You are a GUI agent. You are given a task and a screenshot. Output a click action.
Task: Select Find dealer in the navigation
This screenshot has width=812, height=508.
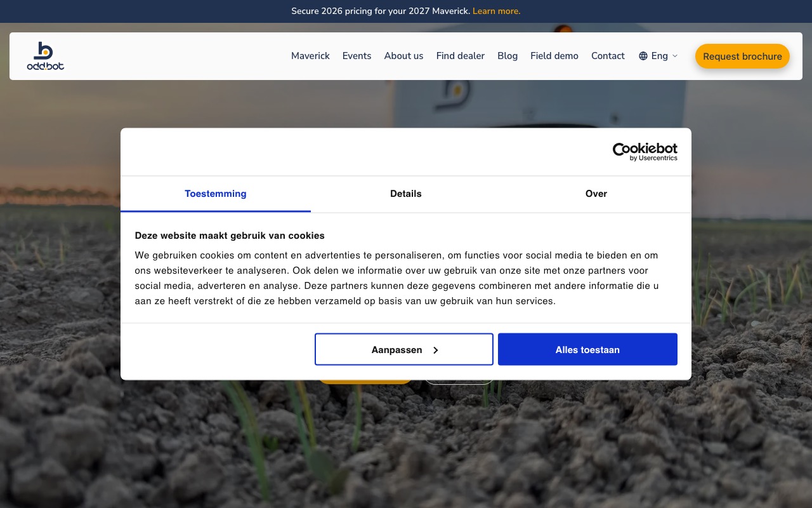point(460,56)
